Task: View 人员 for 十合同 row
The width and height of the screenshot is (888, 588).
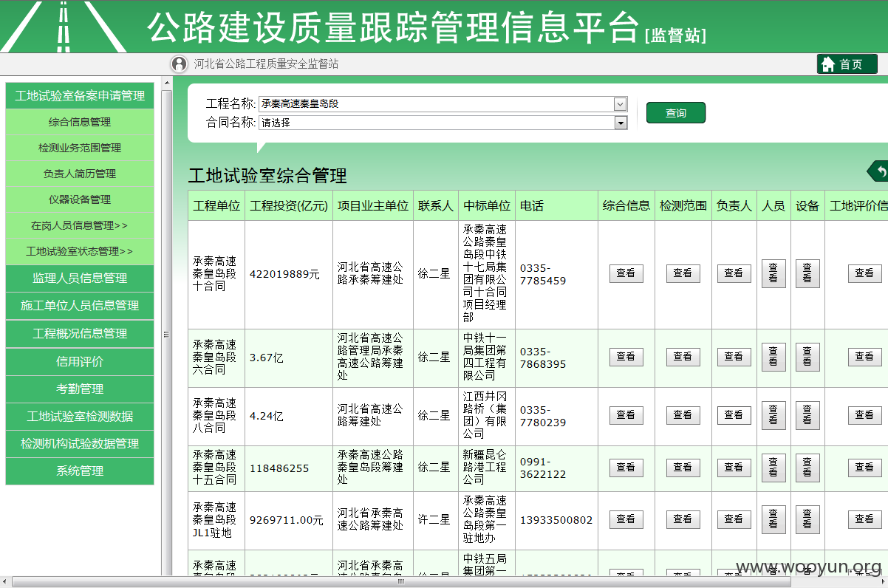Action: tap(773, 273)
